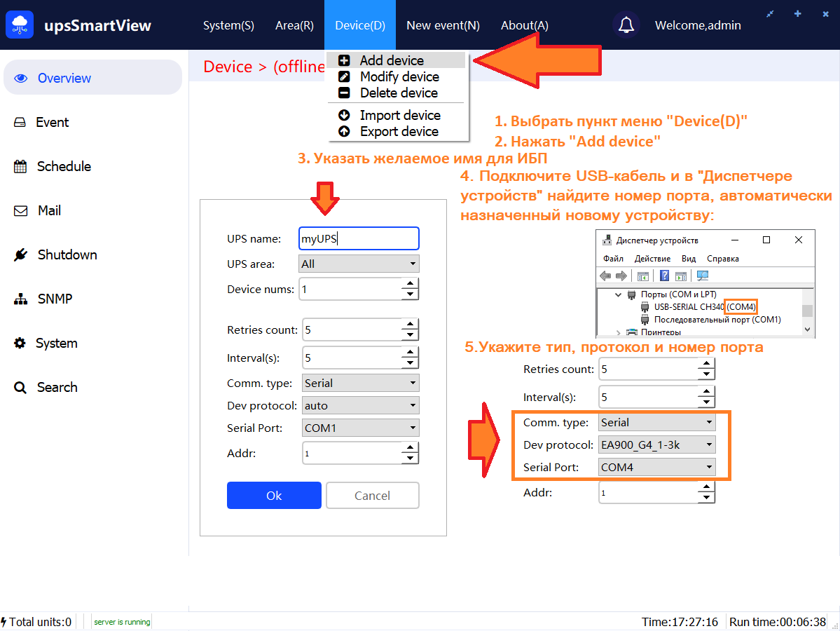
Task: Choose Add device from the menu
Action: tap(397, 60)
